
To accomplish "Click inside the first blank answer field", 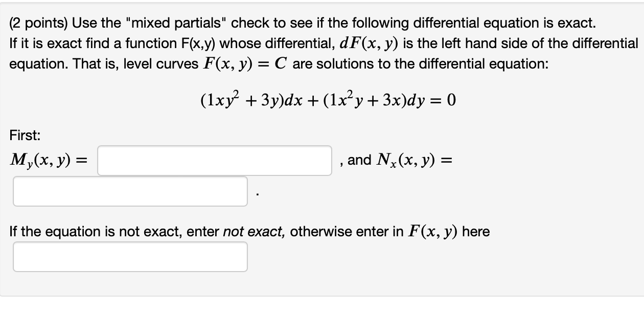I will point(214,161).
